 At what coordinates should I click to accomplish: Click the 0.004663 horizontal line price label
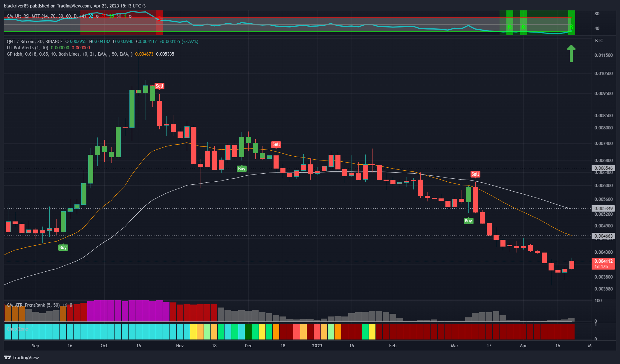[603, 236]
